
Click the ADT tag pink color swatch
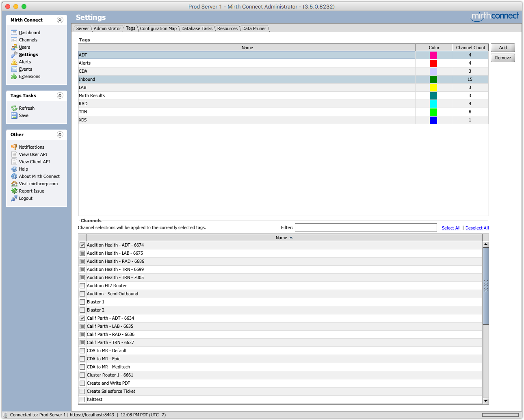pyautogui.click(x=433, y=55)
